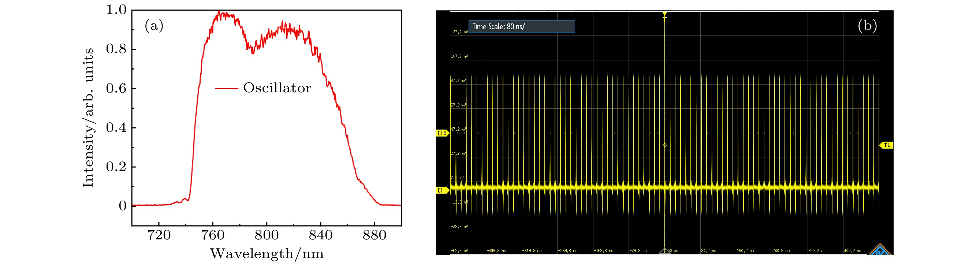This screenshot has height=265, width=980.
Task: Click the -399.8 ns time axis label
Action: [496, 251]
